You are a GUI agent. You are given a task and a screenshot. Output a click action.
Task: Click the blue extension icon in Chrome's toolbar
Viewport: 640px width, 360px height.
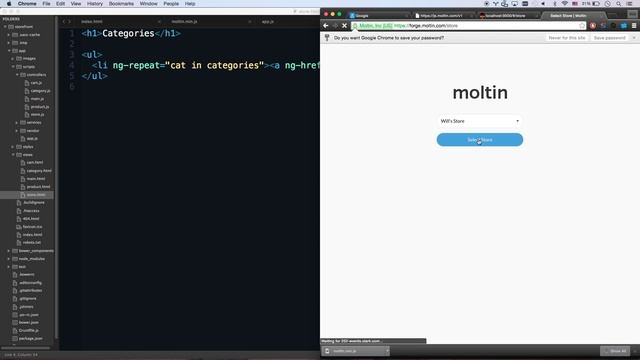624,25
